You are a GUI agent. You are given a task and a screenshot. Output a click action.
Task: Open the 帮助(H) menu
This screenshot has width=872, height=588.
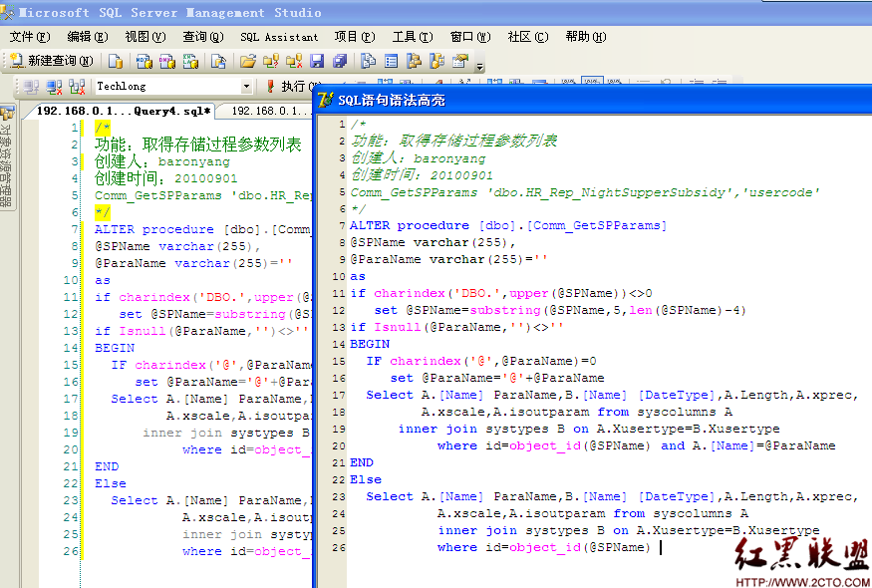tap(586, 37)
